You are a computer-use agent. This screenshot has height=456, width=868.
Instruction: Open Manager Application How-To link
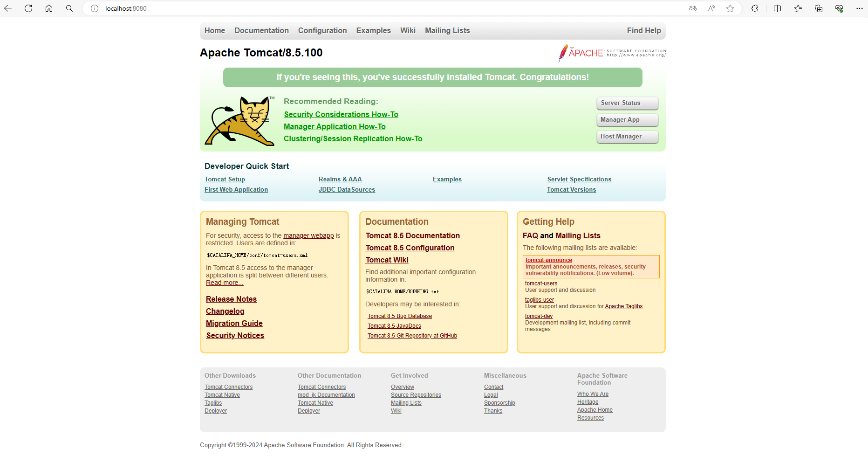(x=335, y=126)
